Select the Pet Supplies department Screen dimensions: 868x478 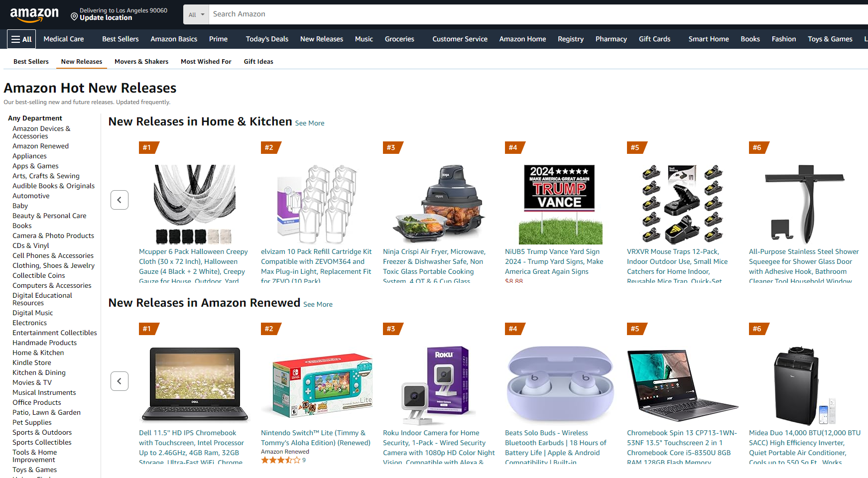click(x=32, y=422)
